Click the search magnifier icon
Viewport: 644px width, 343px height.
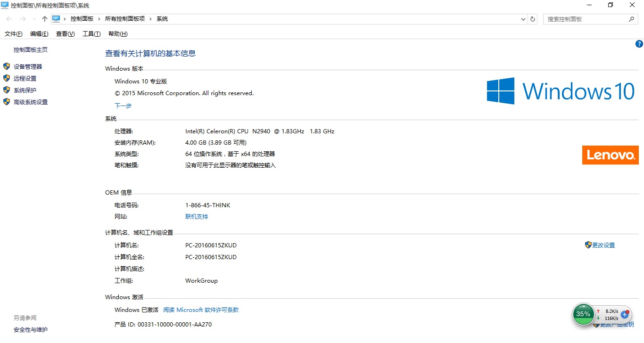(632, 19)
